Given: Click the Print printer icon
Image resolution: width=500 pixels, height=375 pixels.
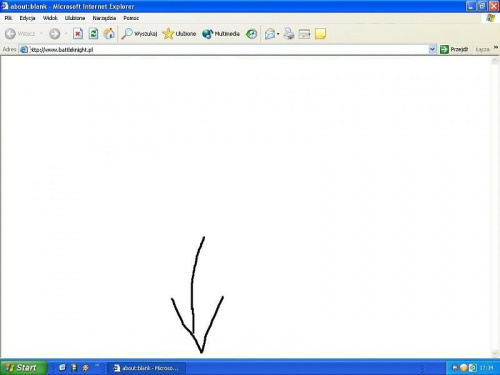Looking at the screenshot, I should pos(289,34).
